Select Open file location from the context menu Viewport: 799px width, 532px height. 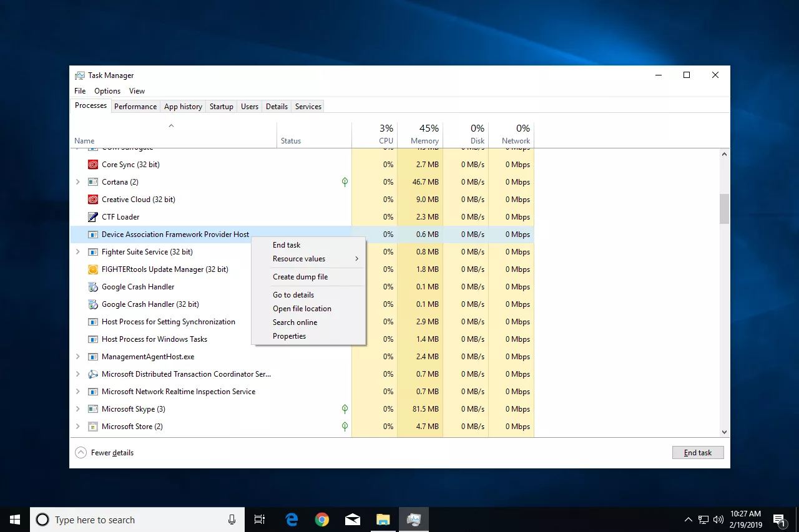click(308, 309)
